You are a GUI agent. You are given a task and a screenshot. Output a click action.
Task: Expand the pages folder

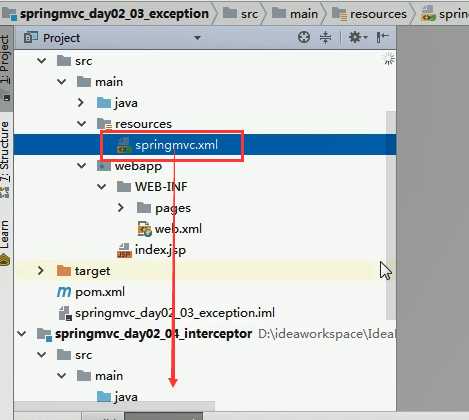click(x=121, y=208)
